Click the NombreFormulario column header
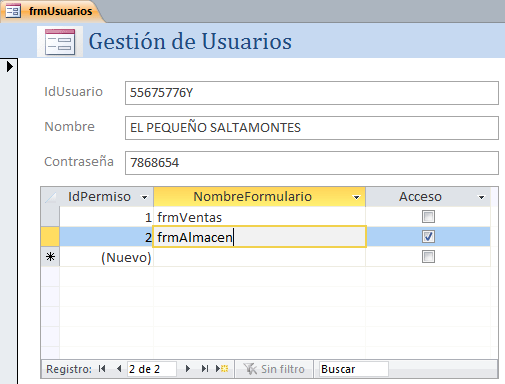This screenshot has width=505, height=384. pos(259,197)
